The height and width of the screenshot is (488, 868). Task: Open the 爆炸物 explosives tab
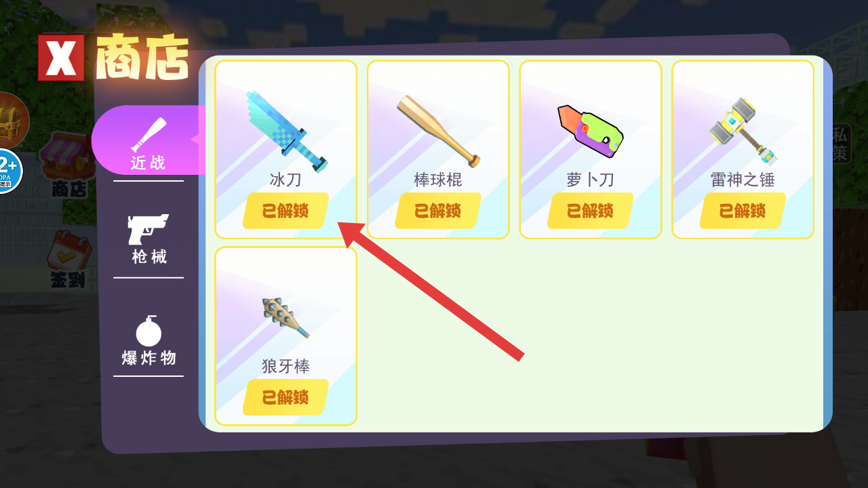(149, 341)
